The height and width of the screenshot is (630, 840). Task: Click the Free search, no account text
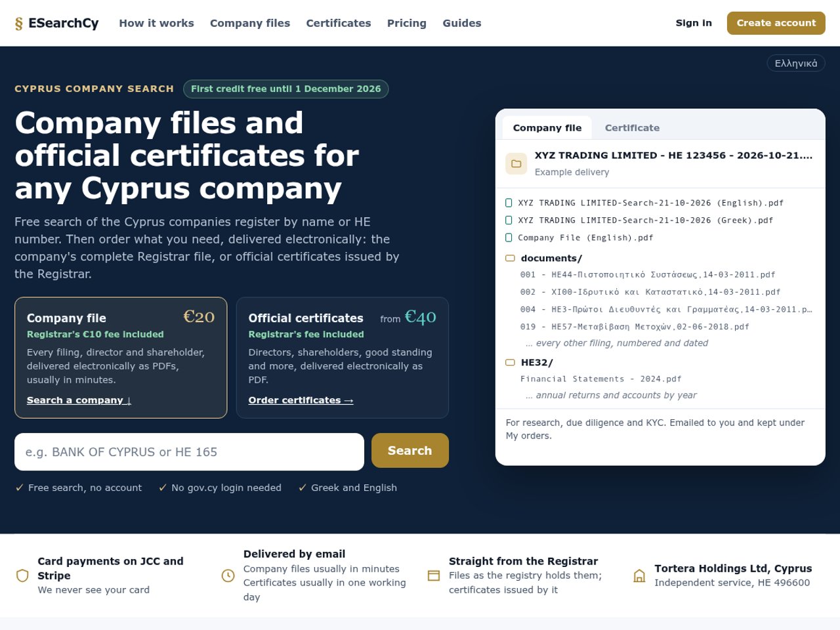(x=85, y=488)
